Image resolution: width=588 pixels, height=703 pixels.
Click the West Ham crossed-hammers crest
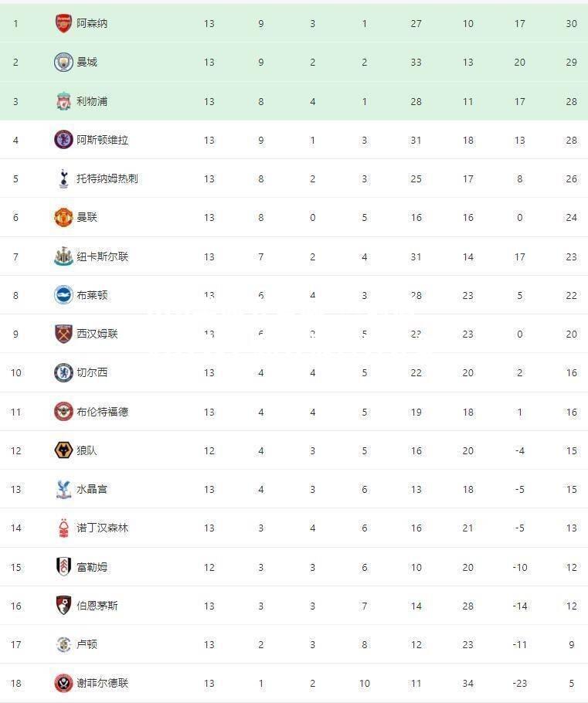click(x=63, y=334)
